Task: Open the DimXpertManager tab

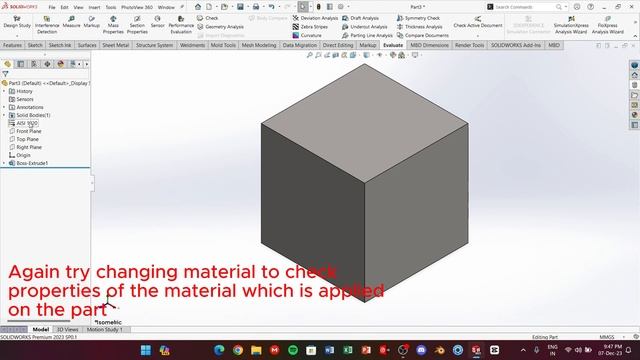Action: point(47,64)
